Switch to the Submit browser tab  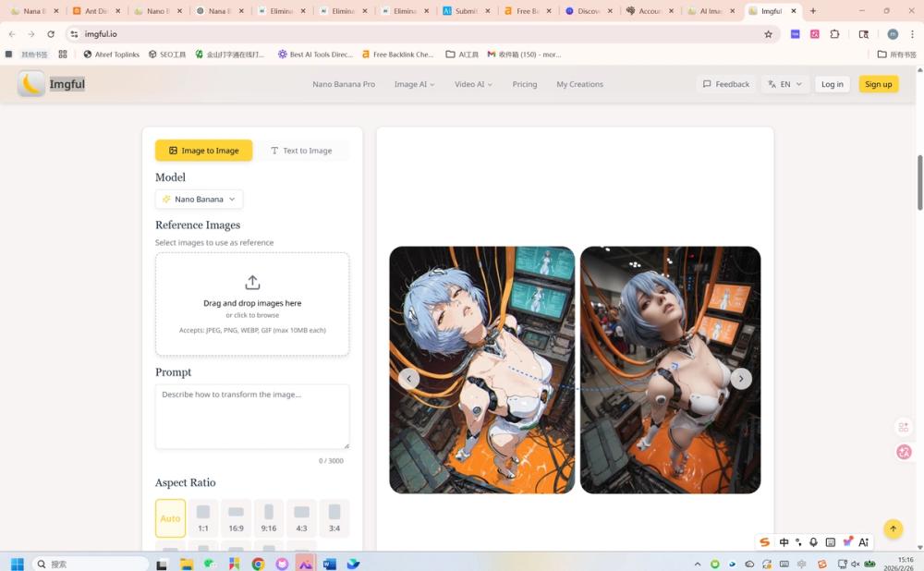click(467, 10)
